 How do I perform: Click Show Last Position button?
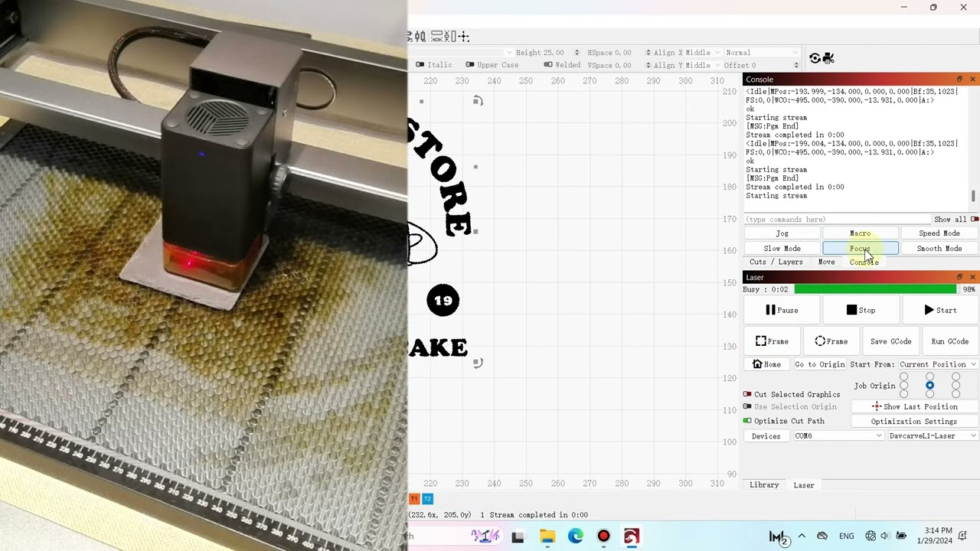914,406
